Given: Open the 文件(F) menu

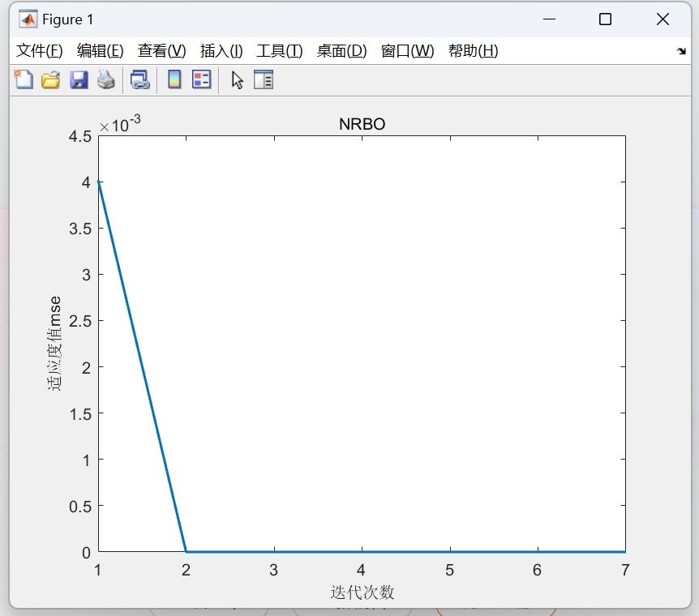Looking at the screenshot, I should coord(39,50).
